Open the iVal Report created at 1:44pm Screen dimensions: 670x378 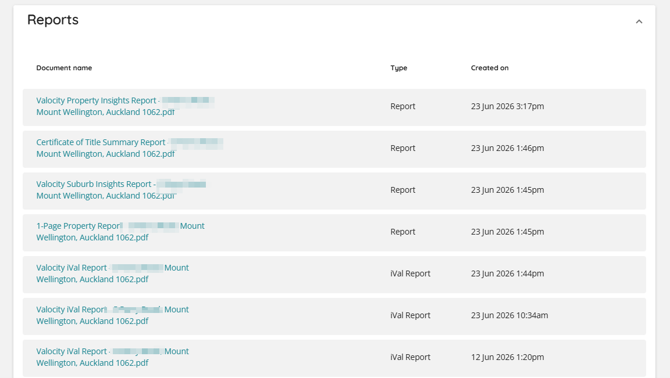pos(112,273)
